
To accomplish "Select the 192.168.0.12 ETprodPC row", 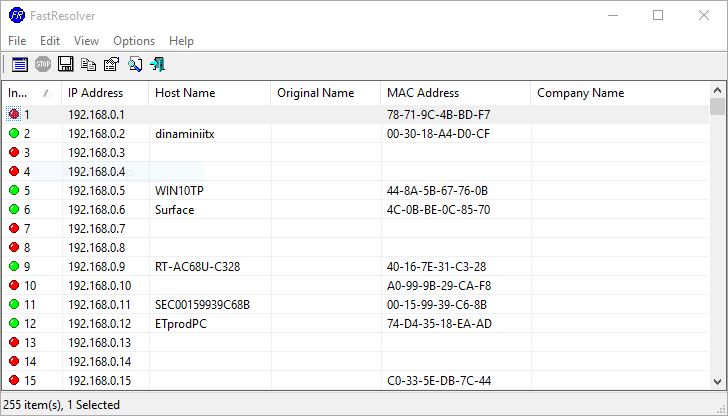I will pos(355,324).
